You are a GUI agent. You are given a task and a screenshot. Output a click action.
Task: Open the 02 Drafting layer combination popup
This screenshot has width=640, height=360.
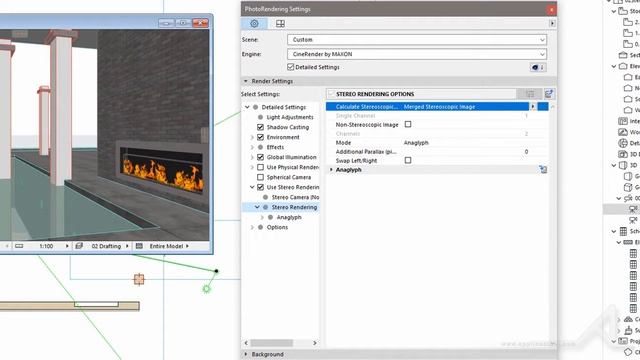pos(127,246)
